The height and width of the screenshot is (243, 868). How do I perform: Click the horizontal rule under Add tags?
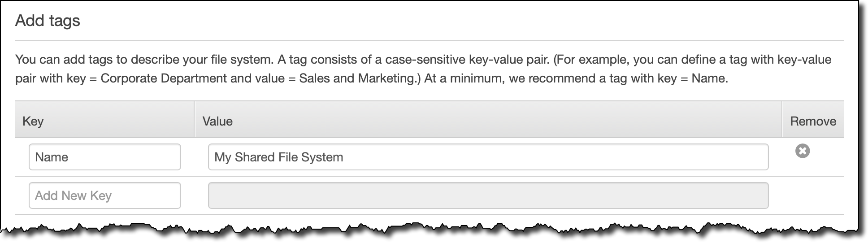coord(429,41)
